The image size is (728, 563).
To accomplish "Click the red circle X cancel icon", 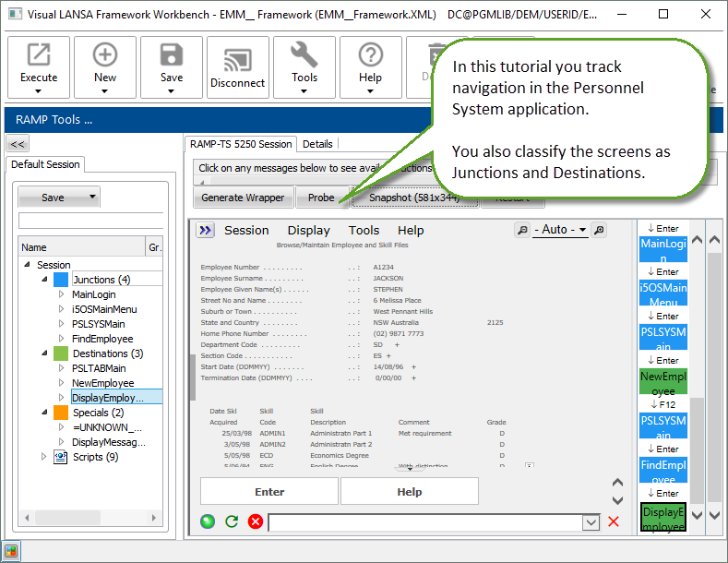I will pyautogui.click(x=256, y=522).
